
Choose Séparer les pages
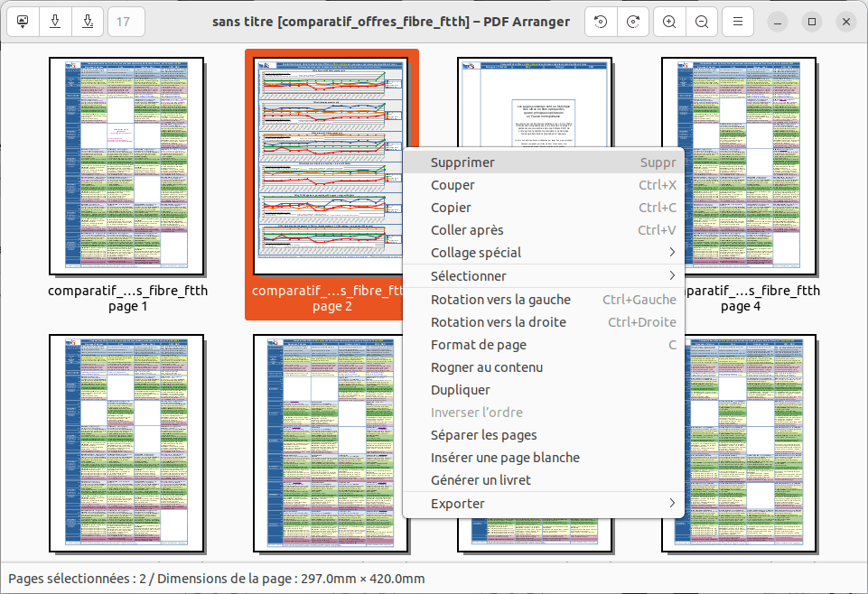coord(544,435)
